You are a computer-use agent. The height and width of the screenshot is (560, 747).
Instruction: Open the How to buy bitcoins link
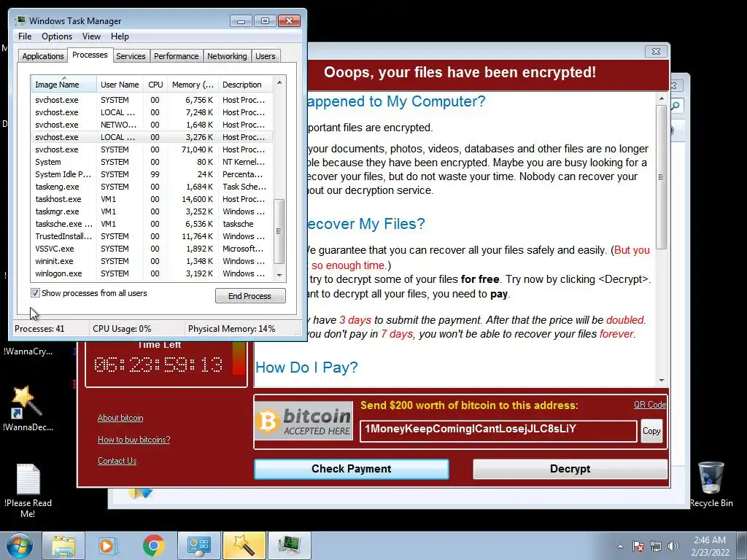click(x=134, y=440)
